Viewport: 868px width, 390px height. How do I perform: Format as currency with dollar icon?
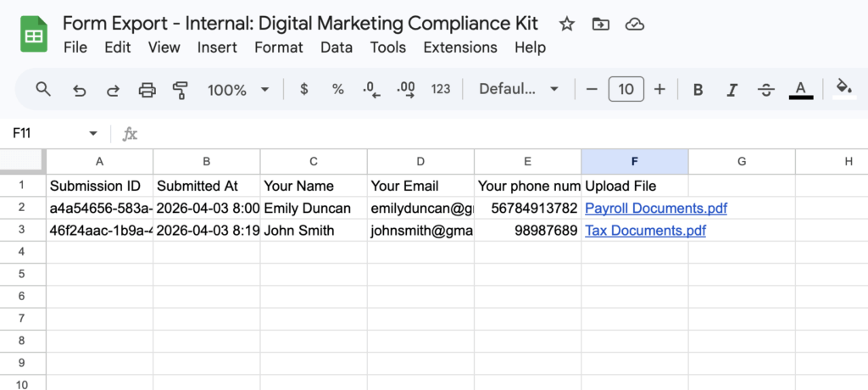304,89
